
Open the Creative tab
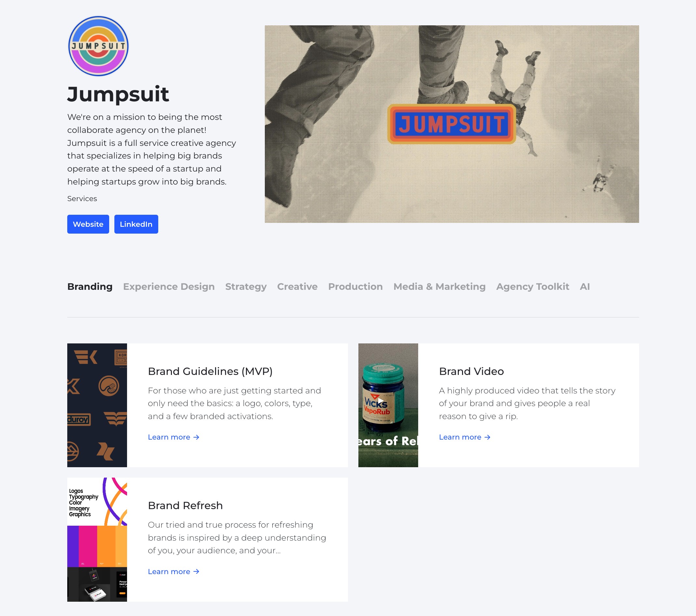pos(297,286)
